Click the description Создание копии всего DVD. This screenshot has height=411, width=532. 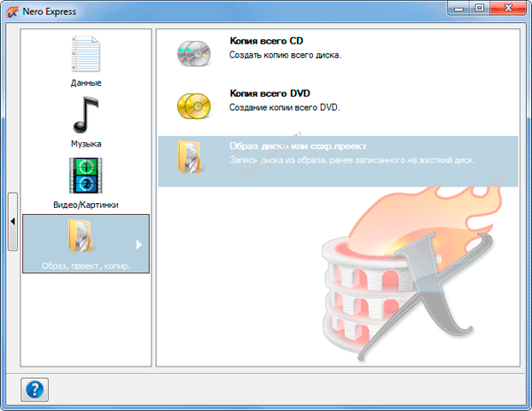[285, 107]
